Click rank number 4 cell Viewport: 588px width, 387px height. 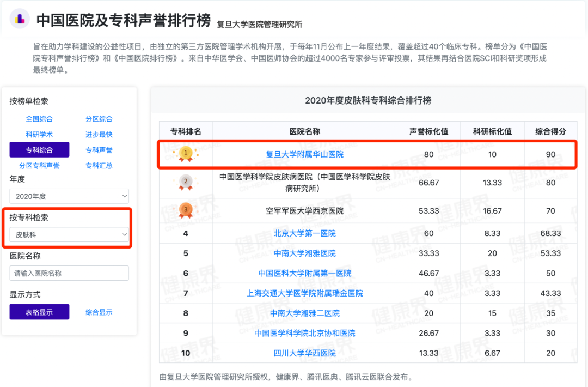(186, 233)
